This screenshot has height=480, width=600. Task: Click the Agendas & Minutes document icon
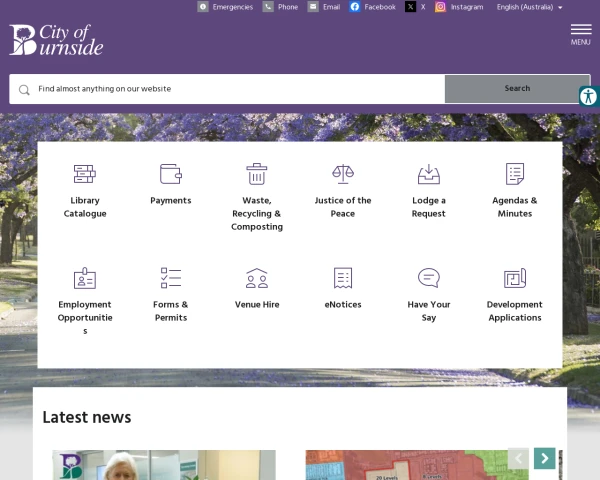pyautogui.click(x=515, y=174)
